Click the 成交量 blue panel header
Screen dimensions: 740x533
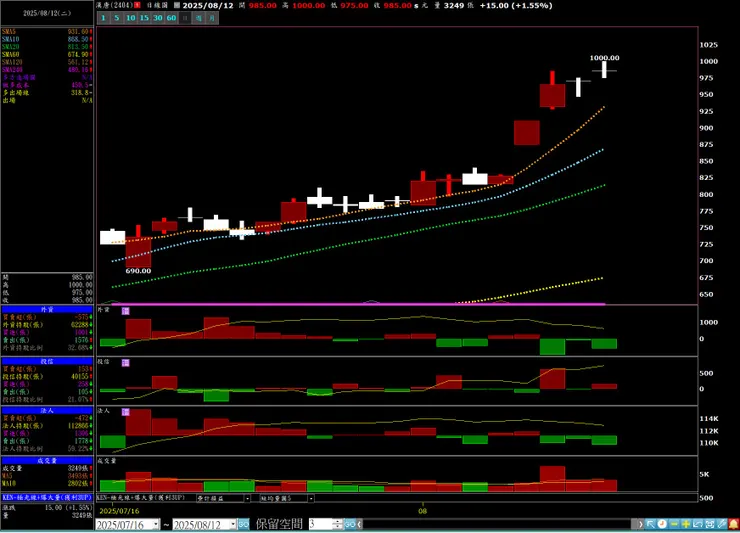coord(47,461)
